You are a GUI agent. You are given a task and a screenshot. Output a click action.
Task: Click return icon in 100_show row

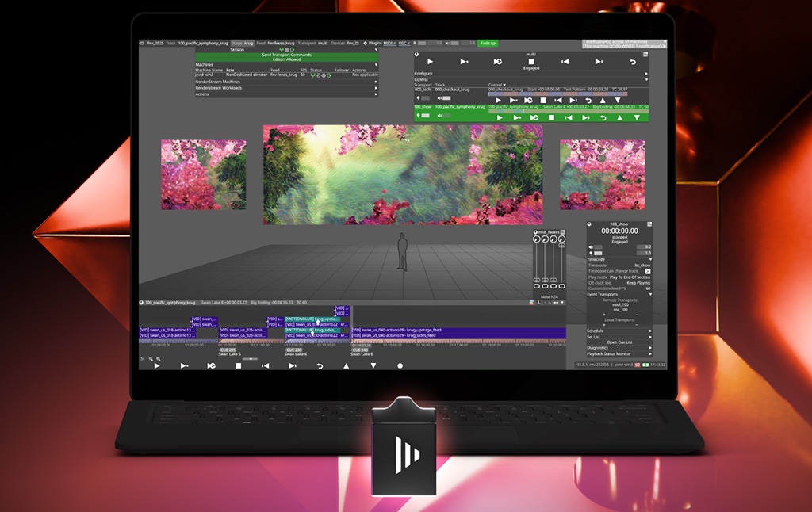point(603,117)
